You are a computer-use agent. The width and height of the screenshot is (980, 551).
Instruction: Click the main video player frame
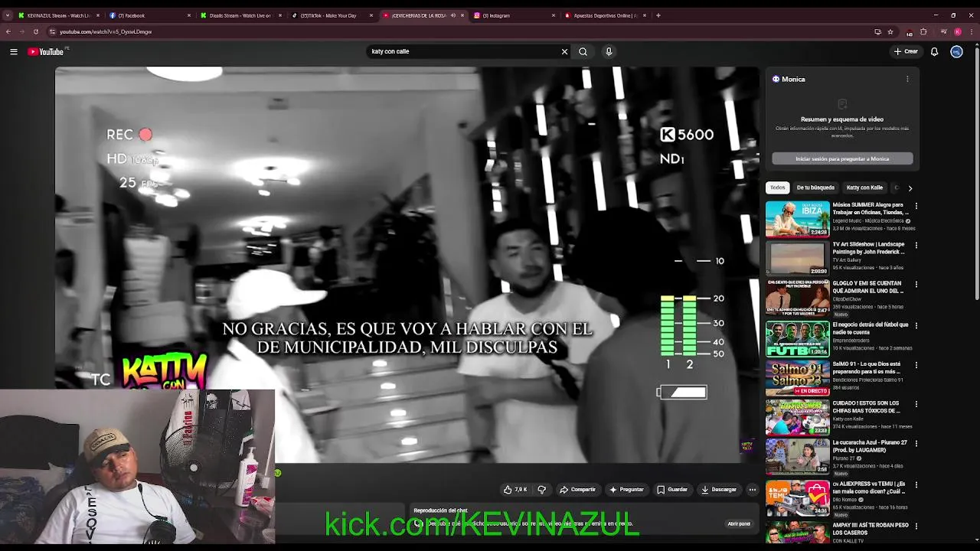407,264
